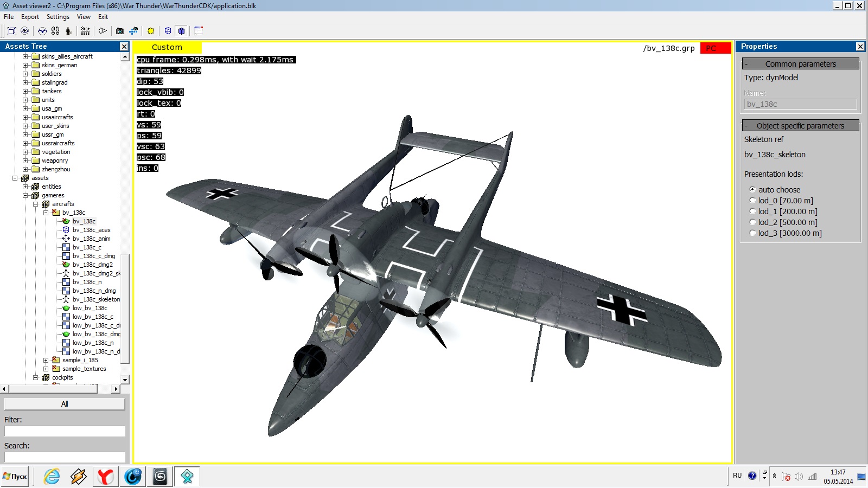Viewport: 868px width, 488px height.
Task: Select lod_3 [3000.00 m] radio button
Action: 752,233
